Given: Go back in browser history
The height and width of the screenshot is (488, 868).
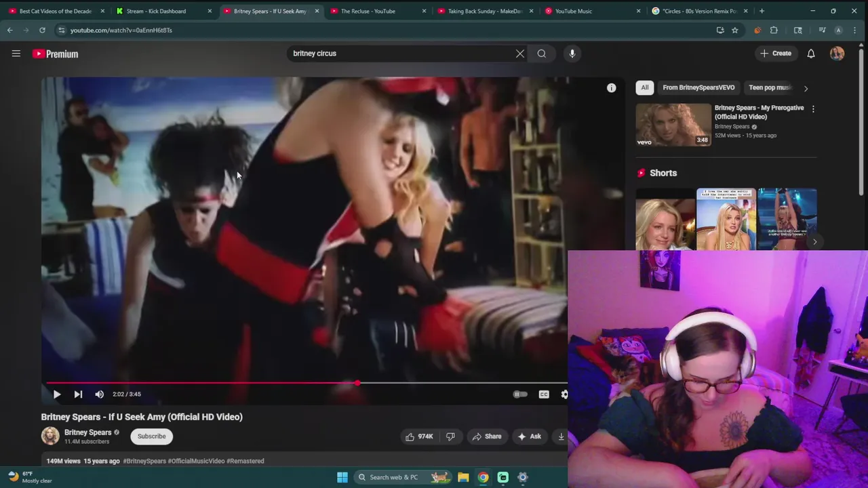Looking at the screenshot, I should 10,30.
